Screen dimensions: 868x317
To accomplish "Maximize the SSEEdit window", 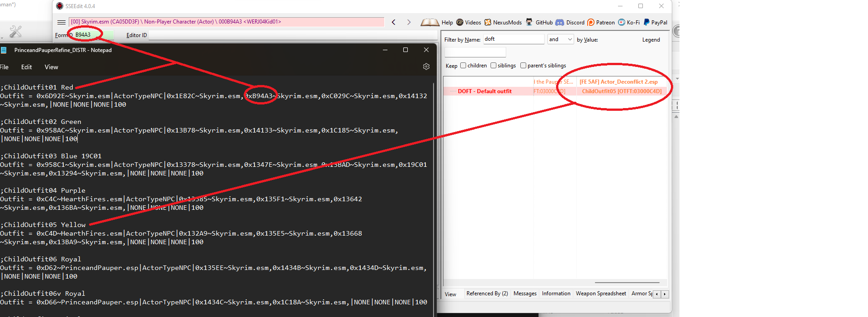I will point(641,6).
